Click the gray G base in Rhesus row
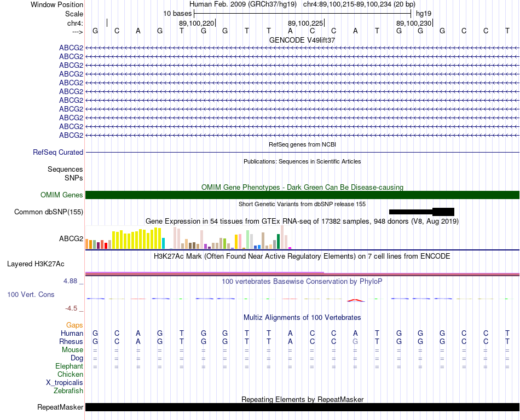Viewport: 520px width, 420px height. click(x=355, y=341)
